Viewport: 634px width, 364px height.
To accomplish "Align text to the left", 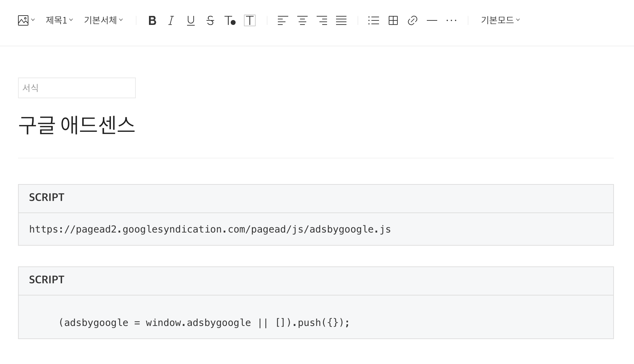I will (283, 21).
